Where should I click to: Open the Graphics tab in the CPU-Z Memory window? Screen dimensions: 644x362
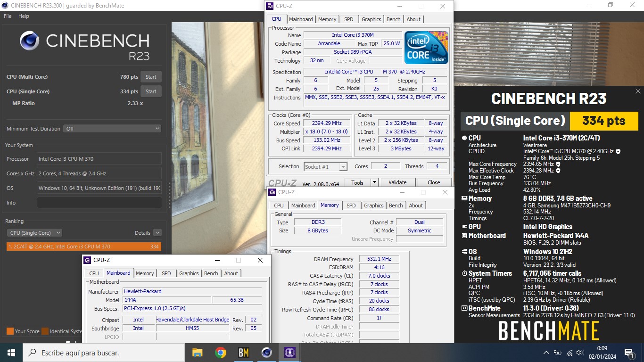point(374,206)
